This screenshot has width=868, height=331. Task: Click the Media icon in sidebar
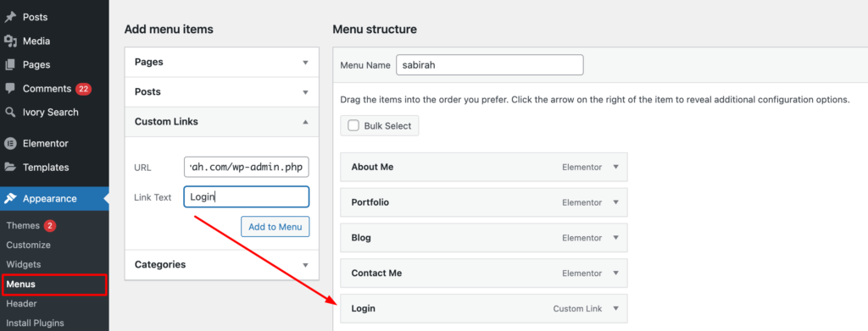click(x=10, y=41)
